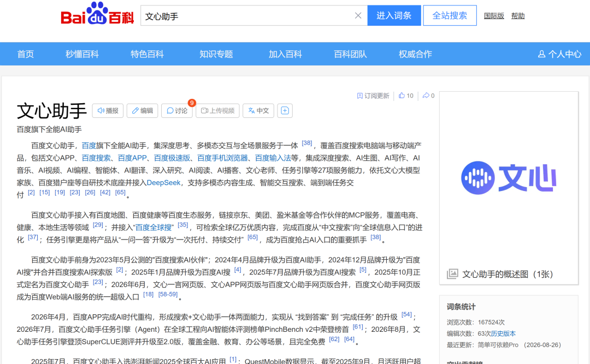Like the entry with thumbs-up 10
This screenshot has width=590, height=364.
tap(405, 96)
